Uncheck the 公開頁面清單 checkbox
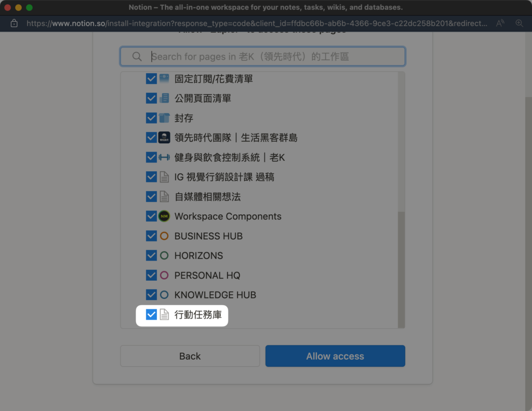 [151, 98]
